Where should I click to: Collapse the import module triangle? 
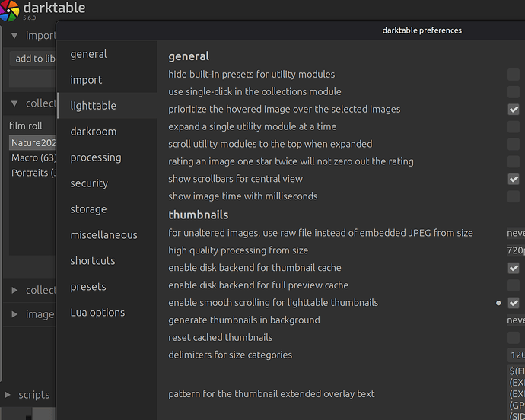14,35
